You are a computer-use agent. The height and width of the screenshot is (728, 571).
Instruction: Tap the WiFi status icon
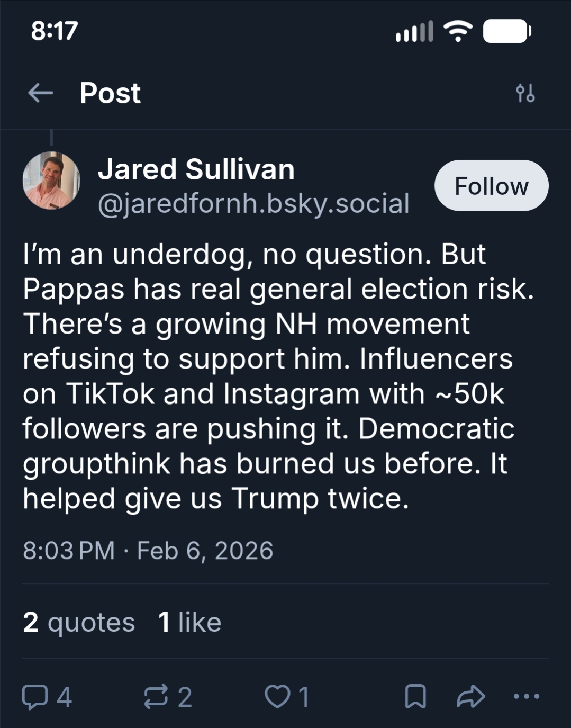pos(458,31)
